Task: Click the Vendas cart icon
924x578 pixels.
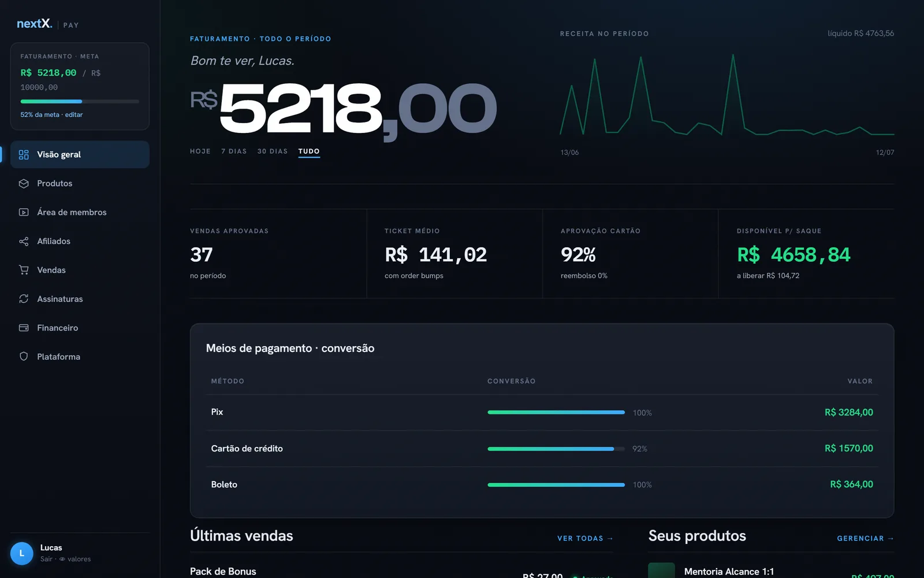Action: pyautogui.click(x=24, y=270)
